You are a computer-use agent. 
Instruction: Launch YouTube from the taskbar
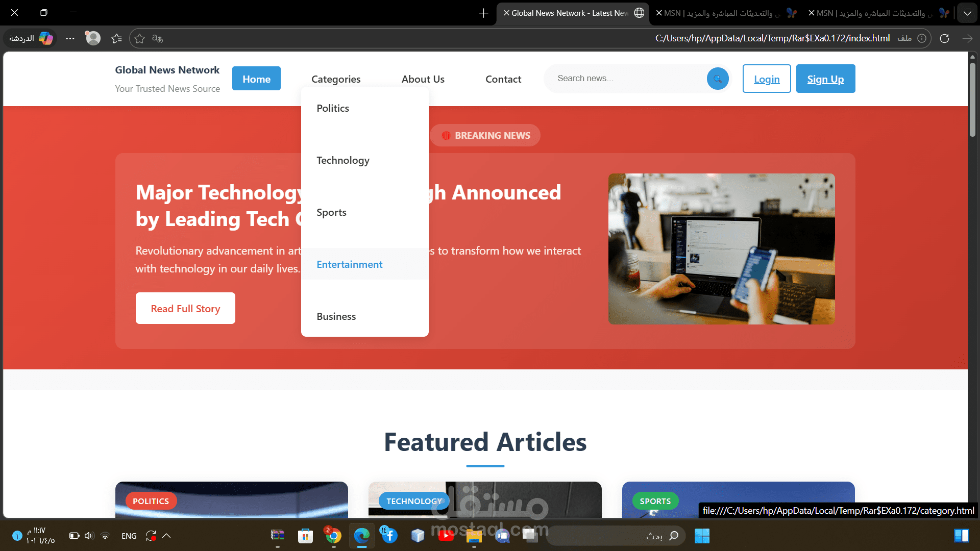447,536
